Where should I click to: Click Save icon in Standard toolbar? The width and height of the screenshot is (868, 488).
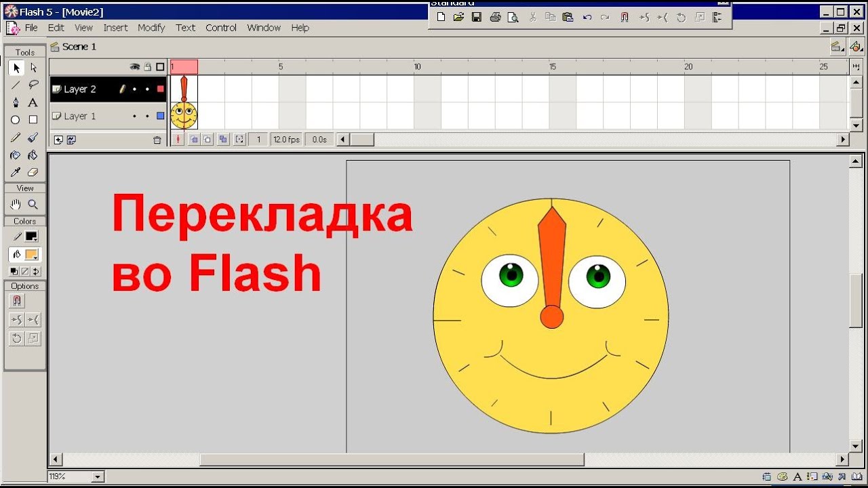click(477, 18)
